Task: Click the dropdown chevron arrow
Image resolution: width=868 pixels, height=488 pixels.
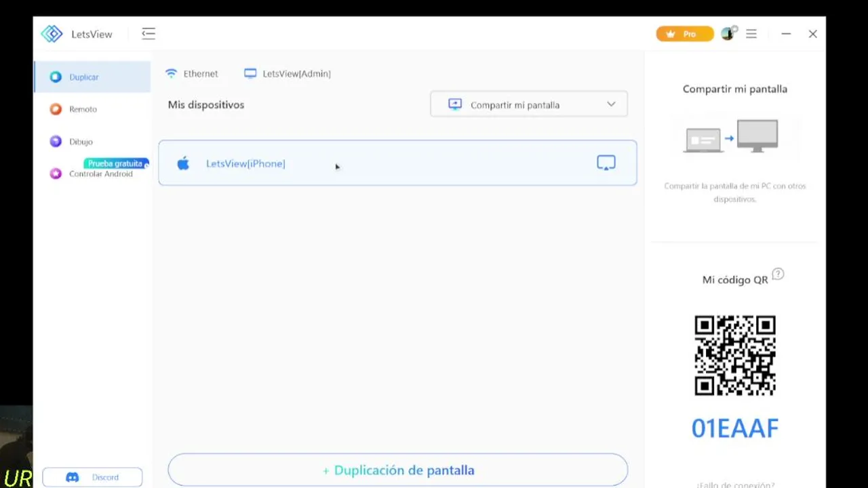Action: [611, 104]
